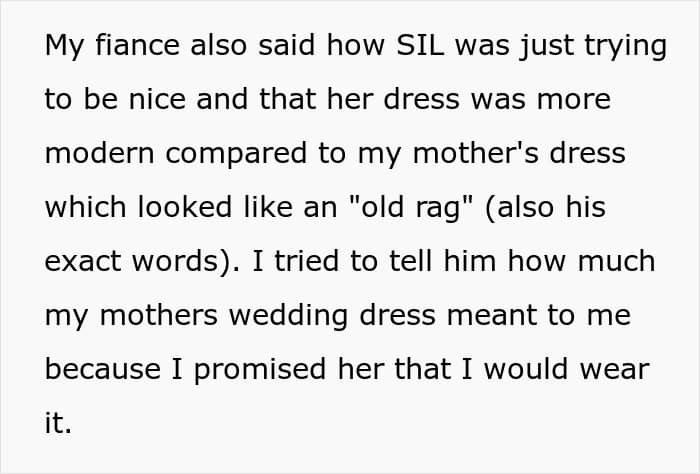Click the word "fiance" in the first line
Viewport: 700px width, 474px height.
click(137, 45)
